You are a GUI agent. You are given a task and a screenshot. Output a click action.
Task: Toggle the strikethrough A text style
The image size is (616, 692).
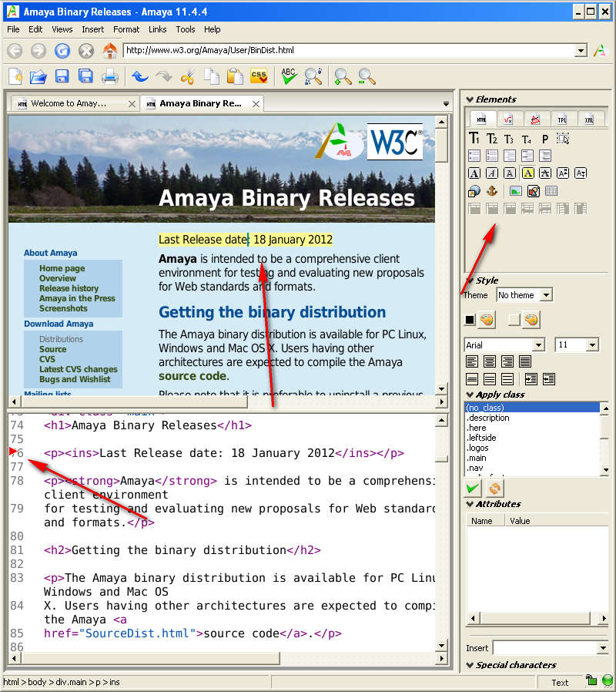click(545, 173)
